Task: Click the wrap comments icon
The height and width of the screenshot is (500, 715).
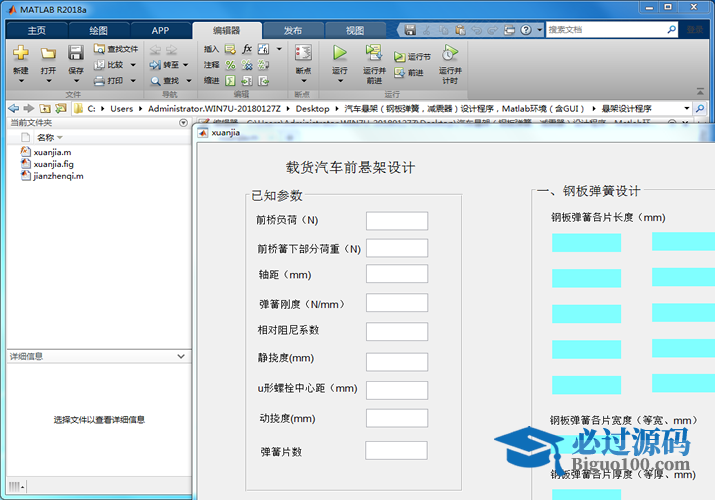Action: 264,65
